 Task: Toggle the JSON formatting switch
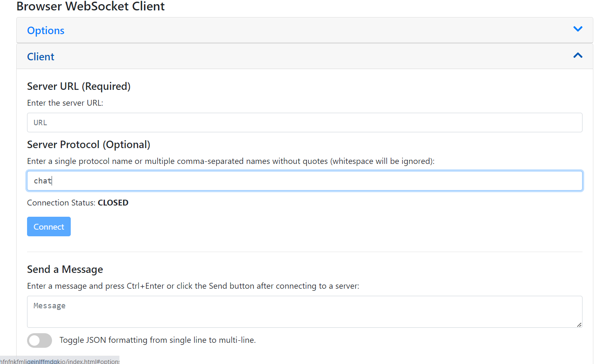tap(40, 340)
